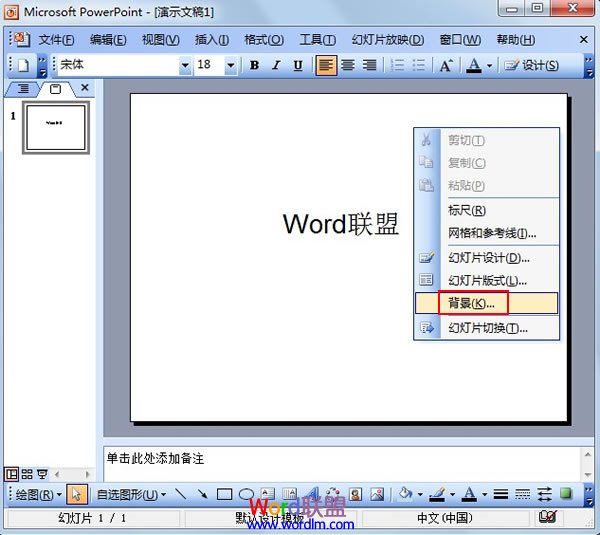Open the 绘图(R) drawing menu
Viewport: 600px width, 535px height.
[x=38, y=495]
